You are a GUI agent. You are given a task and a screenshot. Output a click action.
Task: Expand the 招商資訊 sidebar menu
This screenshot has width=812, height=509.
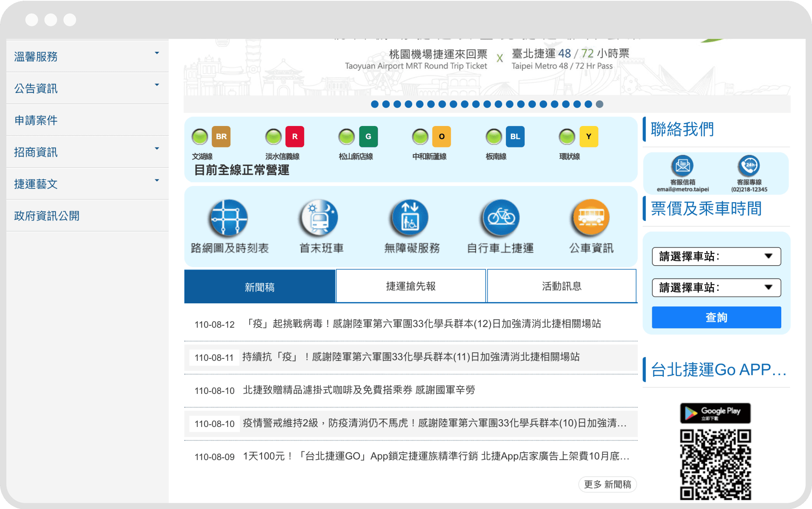click(x=87, y=152)
